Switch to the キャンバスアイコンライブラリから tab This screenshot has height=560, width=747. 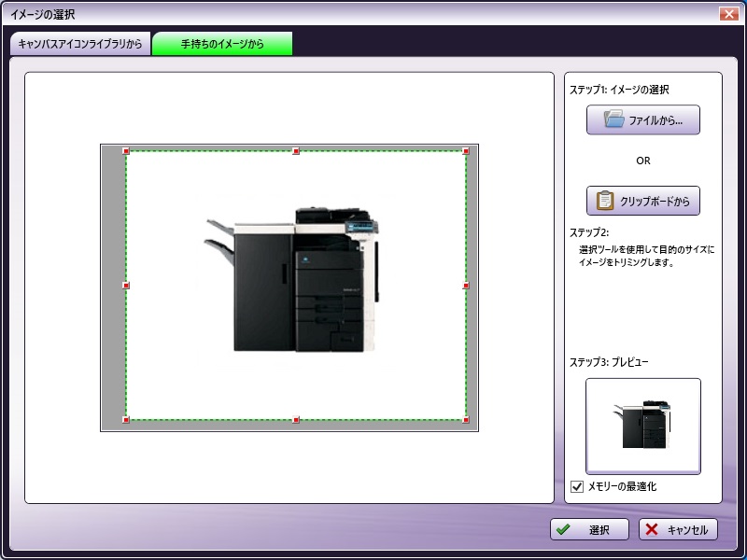click(x=80, y=44)
